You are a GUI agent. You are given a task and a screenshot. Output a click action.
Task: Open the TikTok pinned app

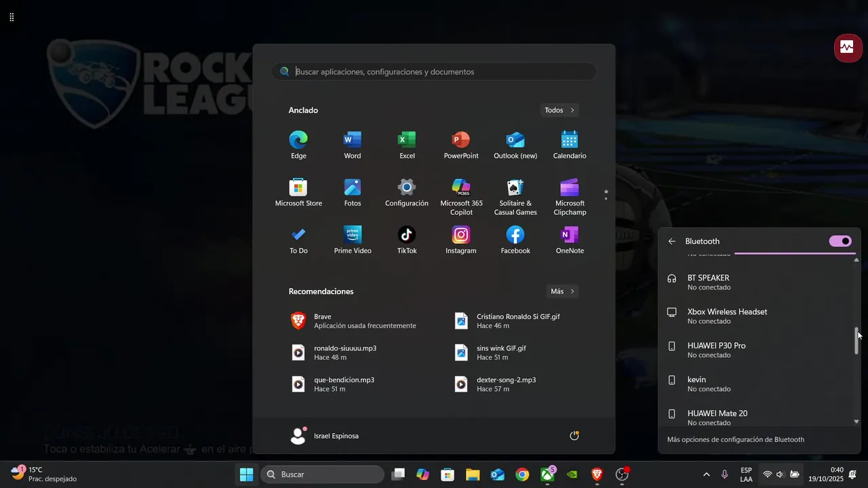click(407, 240)
